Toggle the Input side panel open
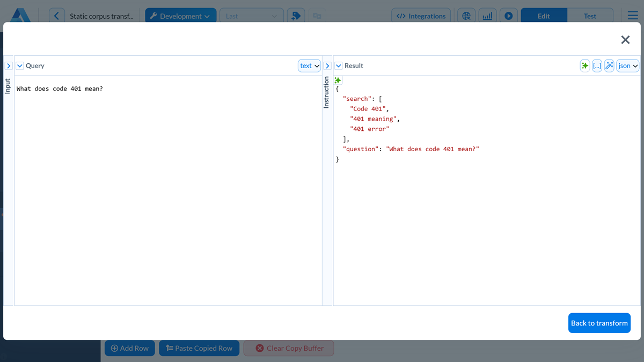Image resolution: width=644 pixels, height=362 pixels. coord(8,65)
